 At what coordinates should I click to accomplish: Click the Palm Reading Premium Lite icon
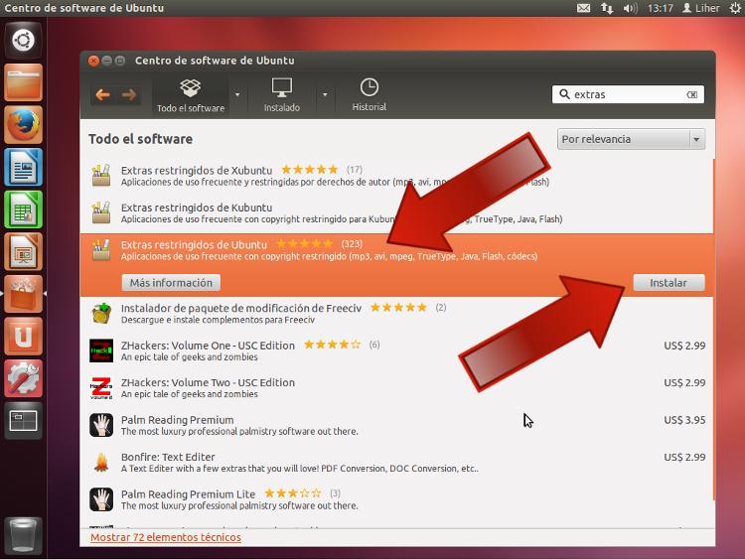tap(101, 499)
